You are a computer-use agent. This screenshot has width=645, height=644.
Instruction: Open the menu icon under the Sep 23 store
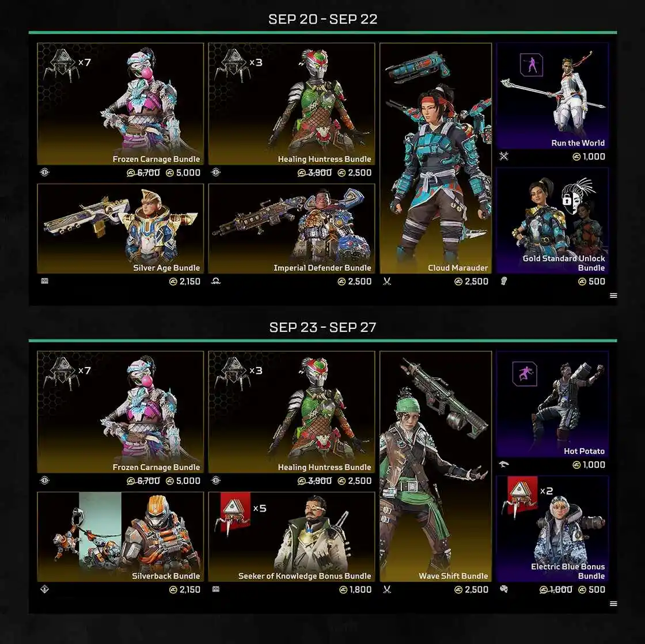(613, 604)
